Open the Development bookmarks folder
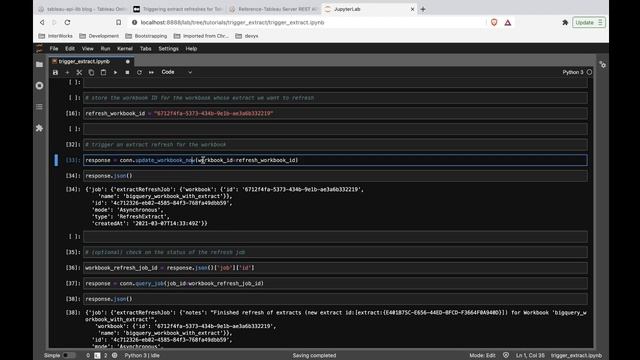 click(99, 36)
